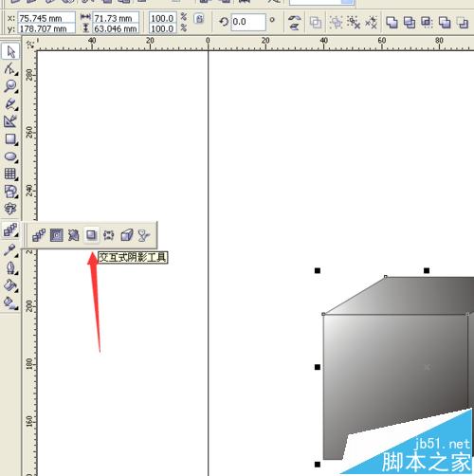Click the bottom-left selection handle

coord(318,465)
